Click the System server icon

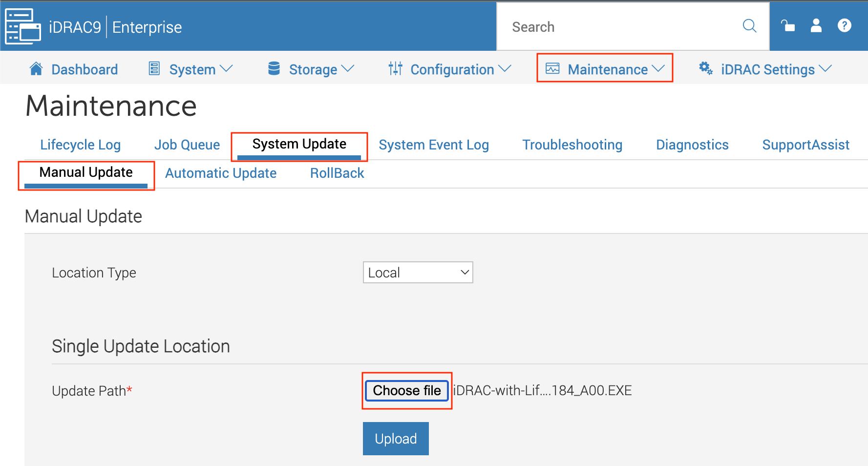tap(154, 68)
